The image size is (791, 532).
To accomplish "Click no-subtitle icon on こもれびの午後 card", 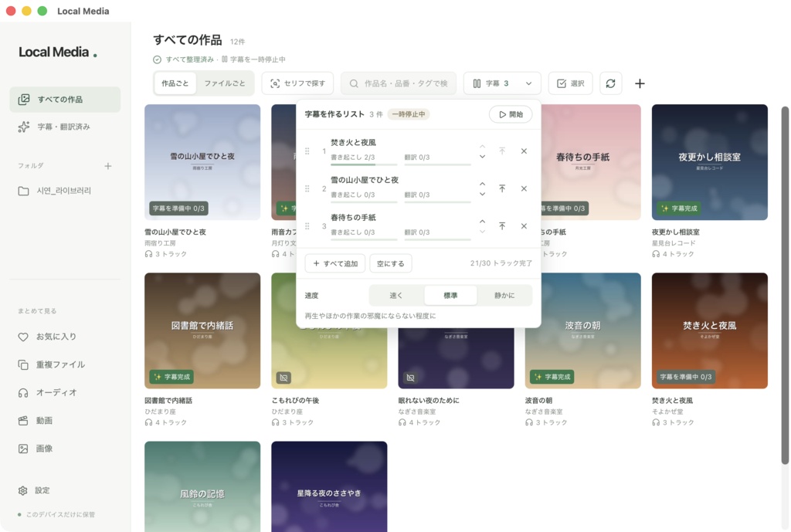I will coord(283,378).
